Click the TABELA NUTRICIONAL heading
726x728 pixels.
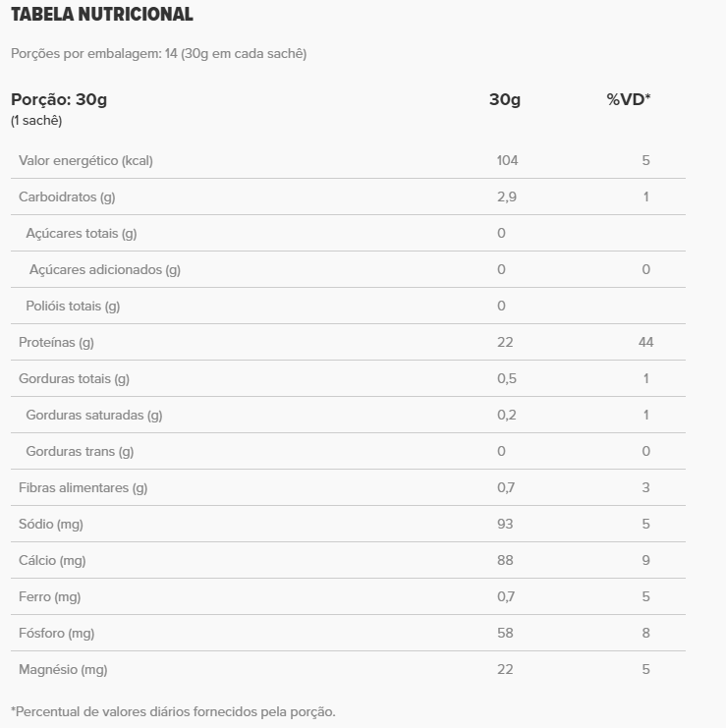101,15
